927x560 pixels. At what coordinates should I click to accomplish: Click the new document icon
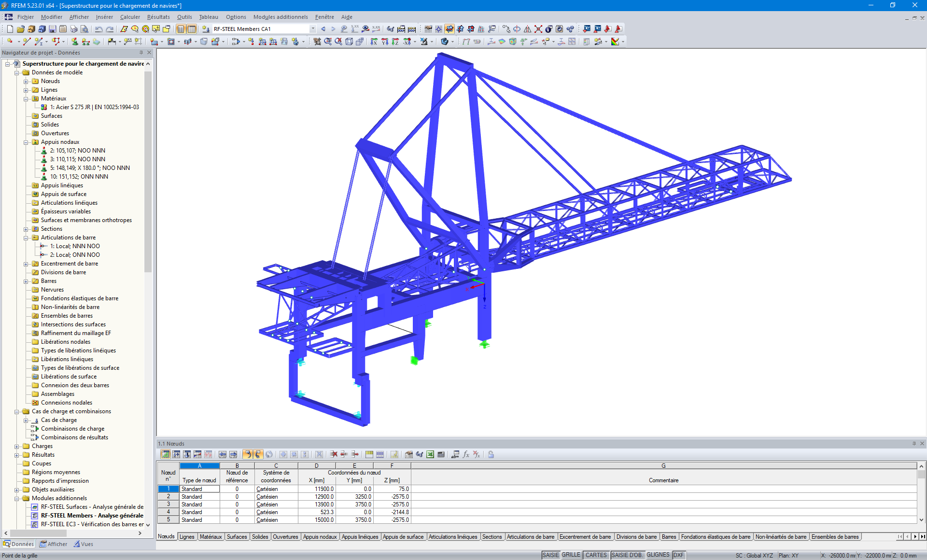(x=10, y=29)
